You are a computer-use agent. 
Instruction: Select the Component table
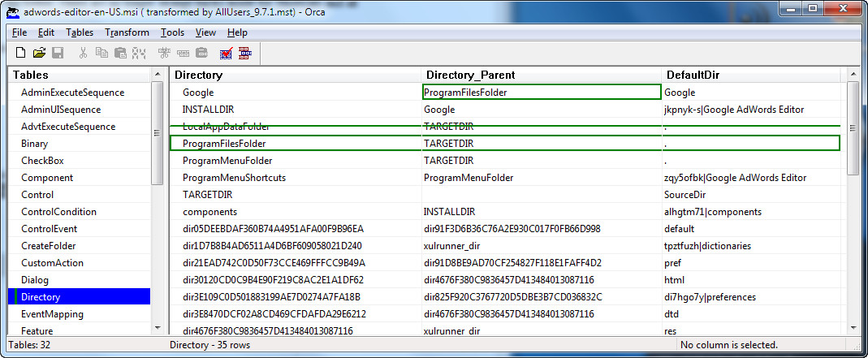47,178
